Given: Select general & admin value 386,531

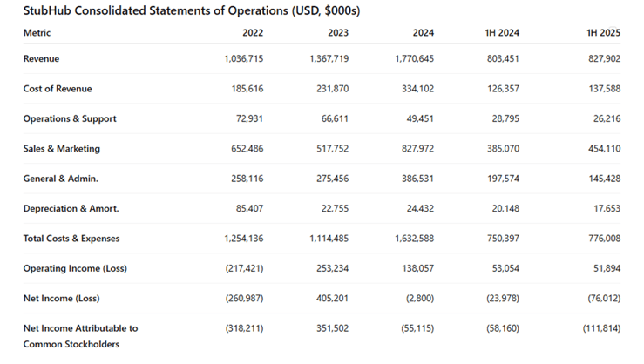Looking at the screenshot, I should (x=417, y=179).
